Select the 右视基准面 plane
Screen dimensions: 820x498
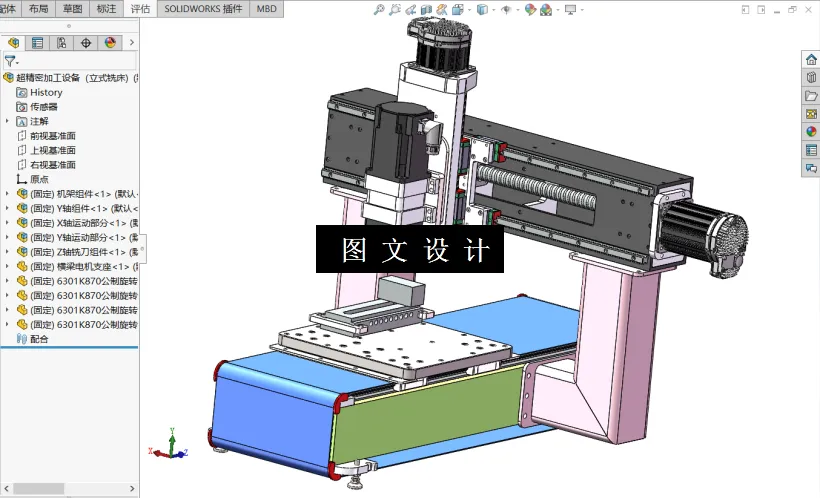coord(46,165)
